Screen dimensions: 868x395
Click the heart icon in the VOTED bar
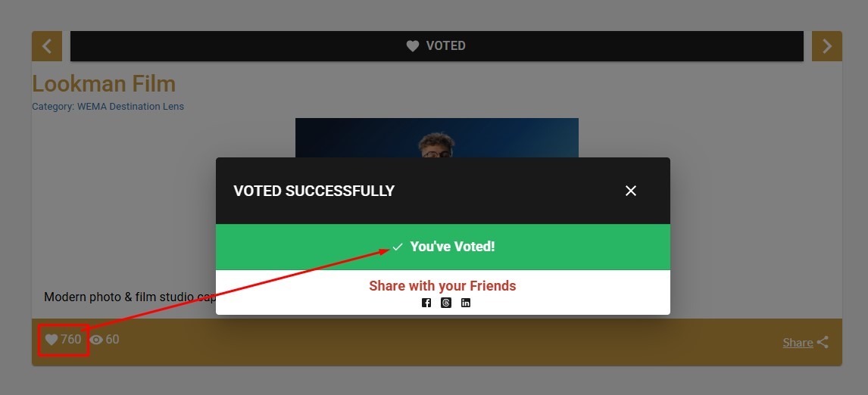point(413,46)
